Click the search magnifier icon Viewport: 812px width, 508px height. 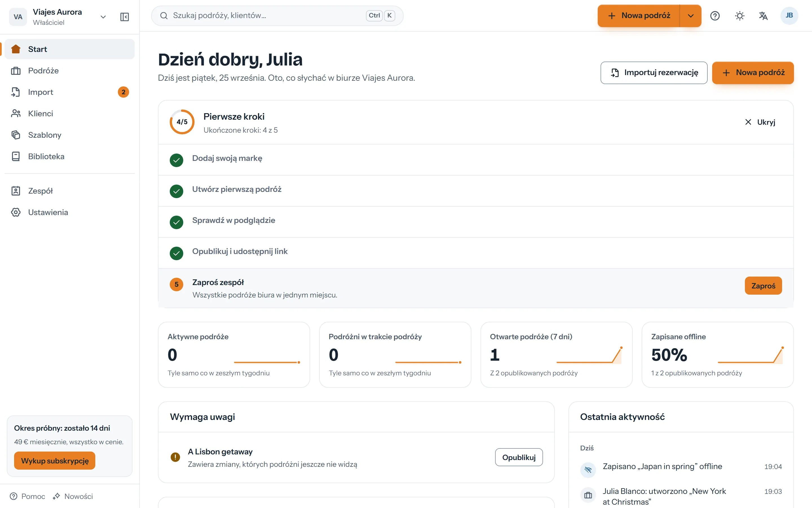click(x=164, y=16)
